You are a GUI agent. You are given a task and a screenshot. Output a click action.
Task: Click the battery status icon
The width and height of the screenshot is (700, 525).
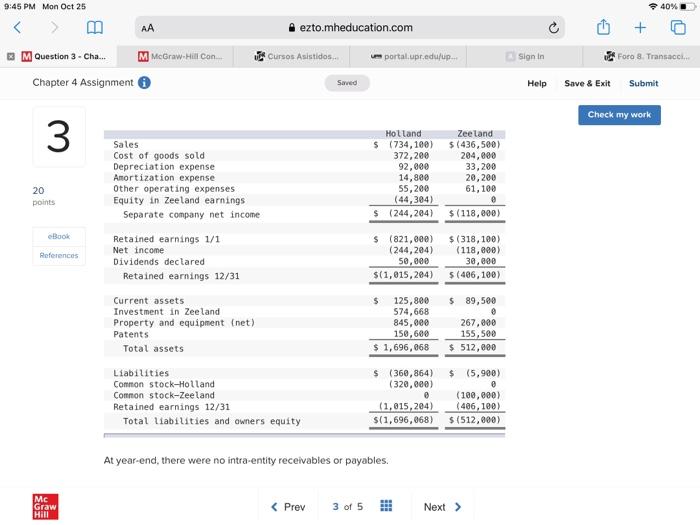pyautogui.click(x=686, y=7)
